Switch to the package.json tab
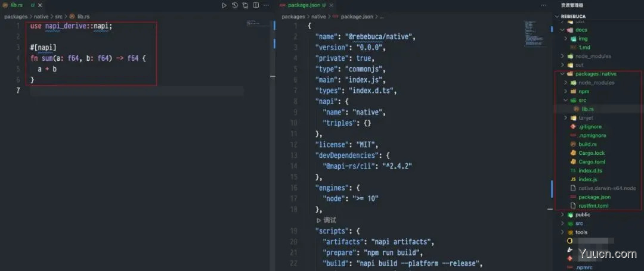Image resolution: width=644 pixels, height=271 pixels. (x=306, y=5)
